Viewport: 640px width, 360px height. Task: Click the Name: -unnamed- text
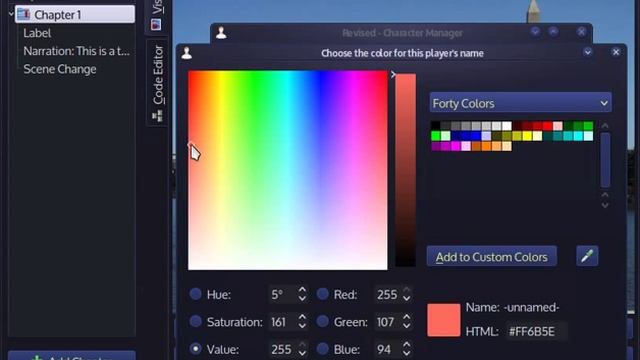click(513, 307)
